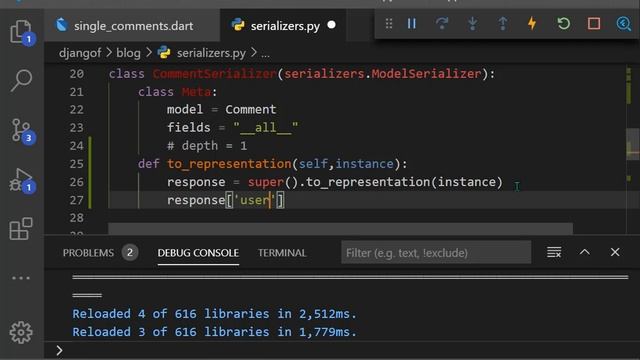Close the bottom panel

(x=615, y=252)
